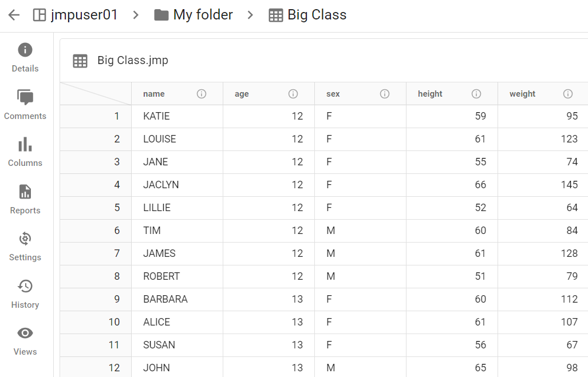Click the Big Class.jmp table icon
588x377 pixels.
point(78,60)
